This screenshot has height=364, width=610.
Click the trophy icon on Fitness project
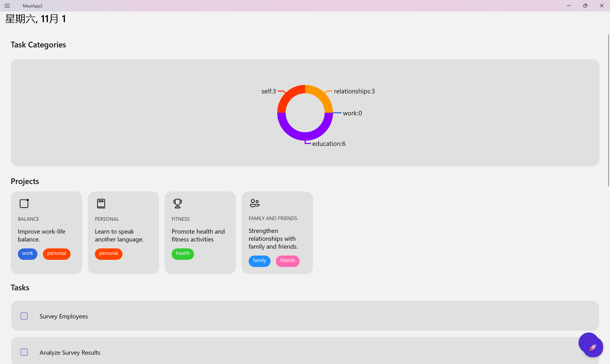pos(178,203)
